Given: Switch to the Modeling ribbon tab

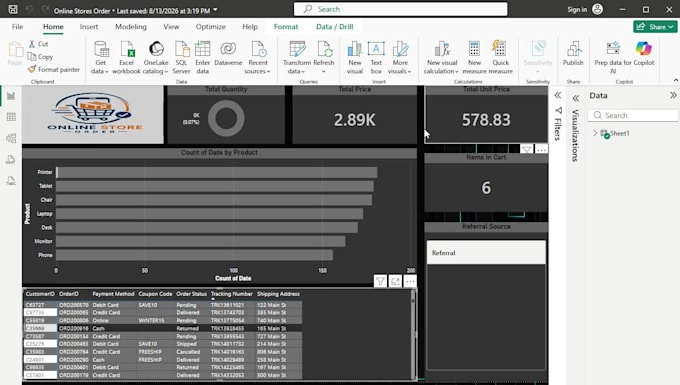Looking at the screenshot, I should pos(131,26).
